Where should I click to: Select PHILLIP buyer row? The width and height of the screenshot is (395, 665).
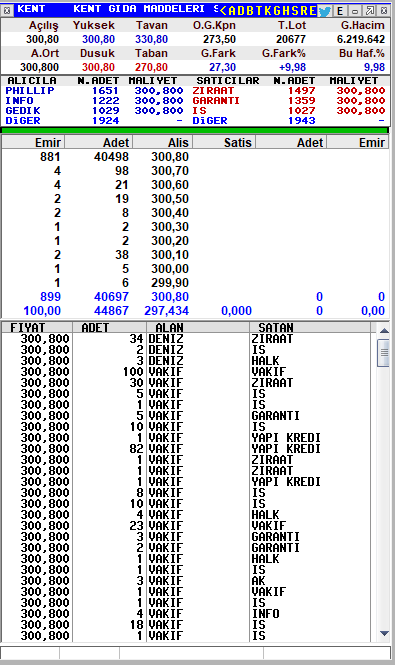[94, 91]
